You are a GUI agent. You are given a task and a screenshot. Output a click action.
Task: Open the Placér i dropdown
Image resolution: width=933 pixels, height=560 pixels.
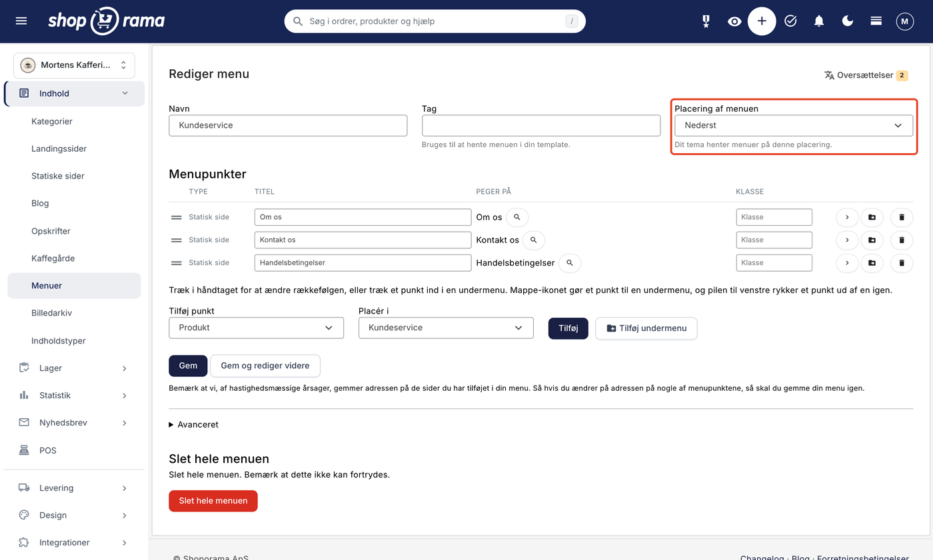(x=446, y=328)
